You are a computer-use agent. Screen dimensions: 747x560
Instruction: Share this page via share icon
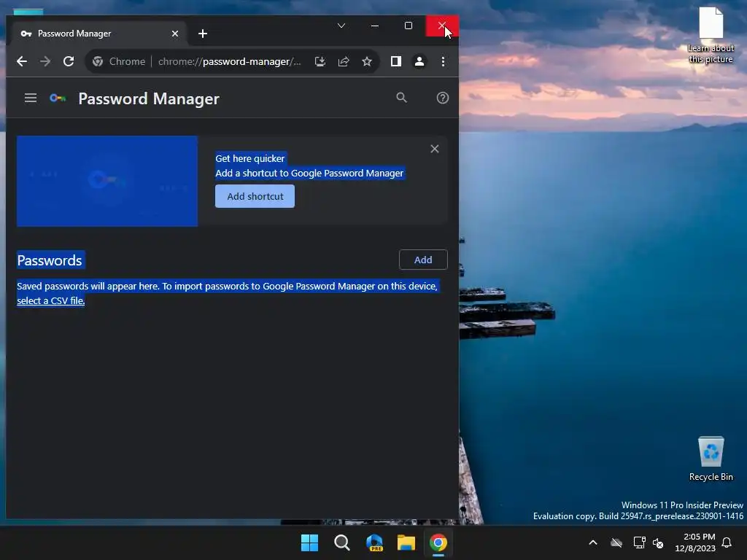(x=344, y=61)
